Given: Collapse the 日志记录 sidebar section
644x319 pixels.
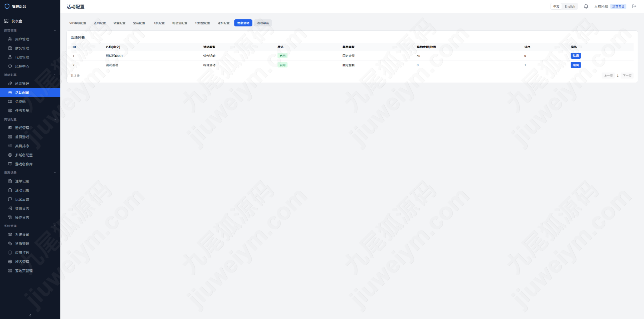Looking at the screenshot, I should pyautogui.click(x=55, y=172).
